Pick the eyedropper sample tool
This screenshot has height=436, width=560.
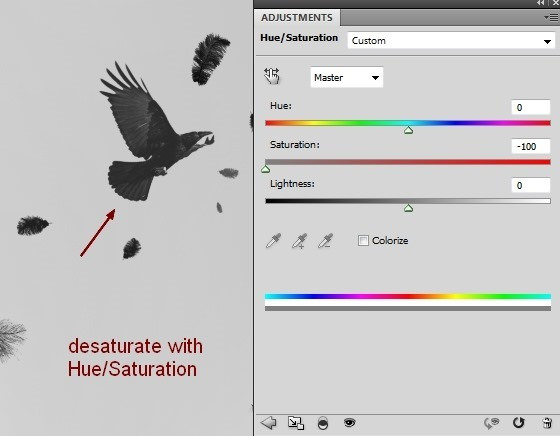click(x=274, y=241)
